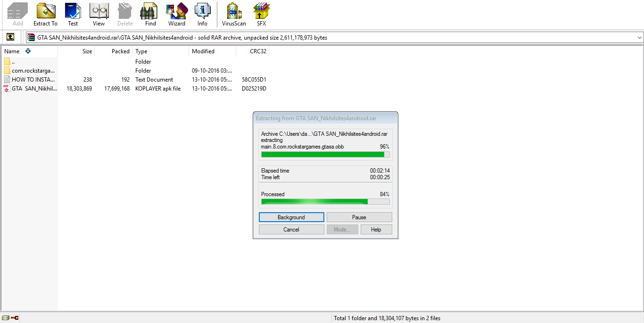Image resolution: width=644 pixels, height=323 pixels.
Task: Click the extraction dialog title bar
Action: (325, 118)
